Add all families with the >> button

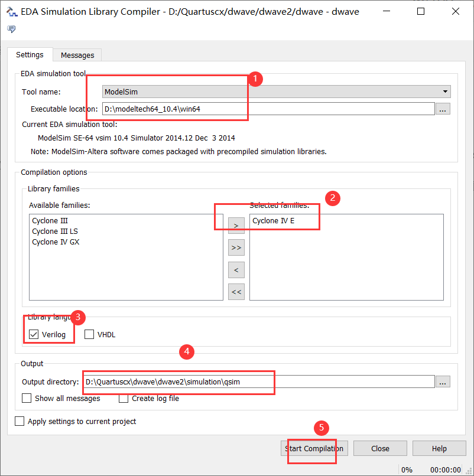click(x=236, y=247)
